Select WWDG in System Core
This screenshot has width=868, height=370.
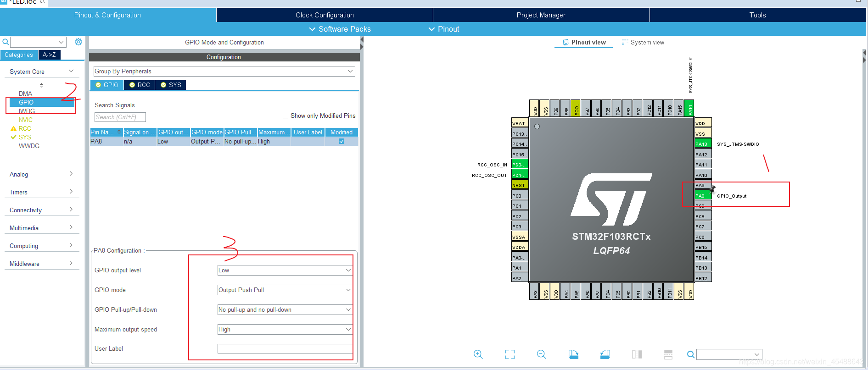tap(29, 146)
